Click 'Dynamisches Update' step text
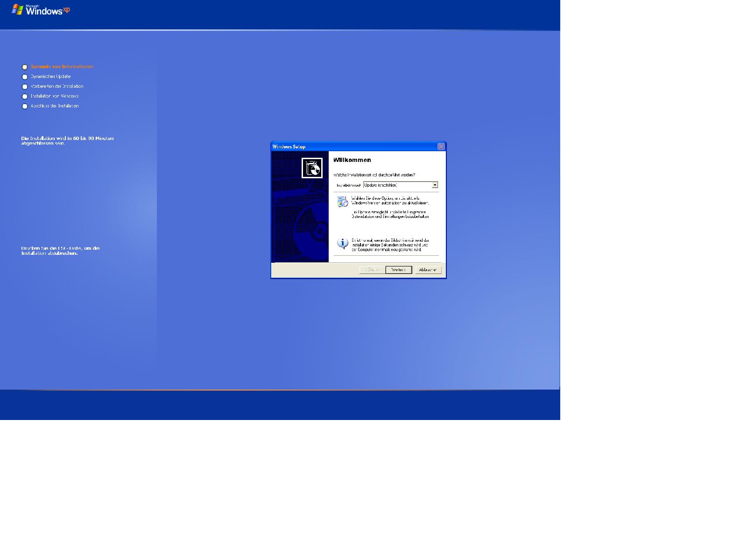747x560 pixels. tap(50, 77)
